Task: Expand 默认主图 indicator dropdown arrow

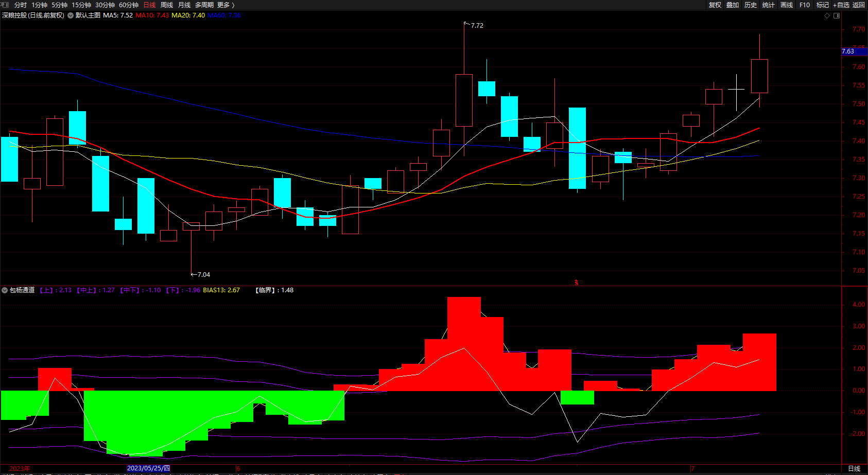Action: pyautogui.click(x=71, y=15)
